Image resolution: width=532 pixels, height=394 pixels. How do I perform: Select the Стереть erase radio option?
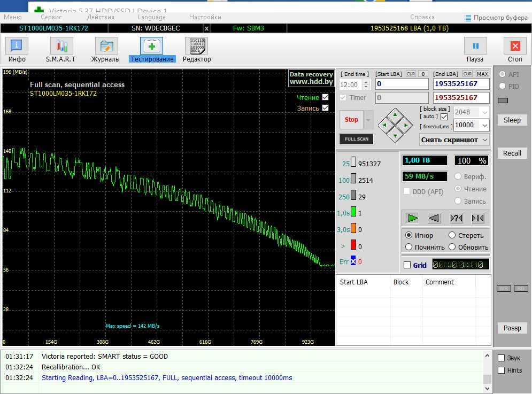coord(452,235)
